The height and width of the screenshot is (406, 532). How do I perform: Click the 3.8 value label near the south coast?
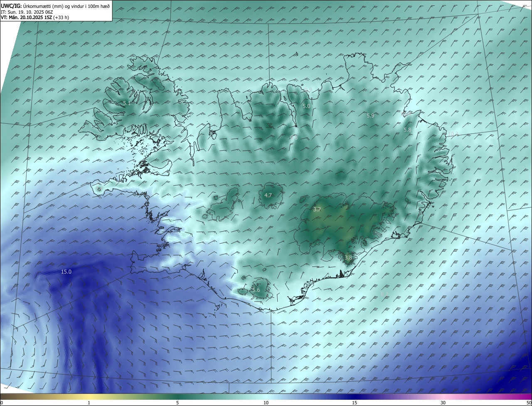coord(348,258)
